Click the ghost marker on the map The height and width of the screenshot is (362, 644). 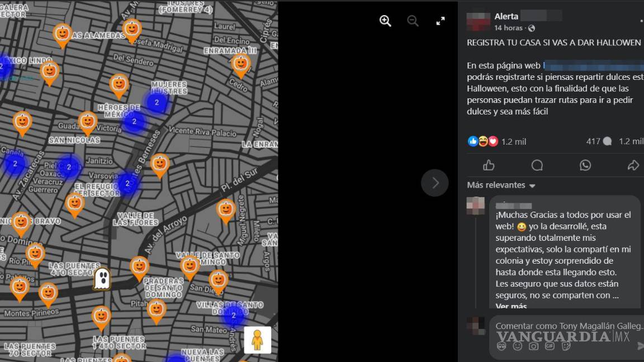pos(102,278)
